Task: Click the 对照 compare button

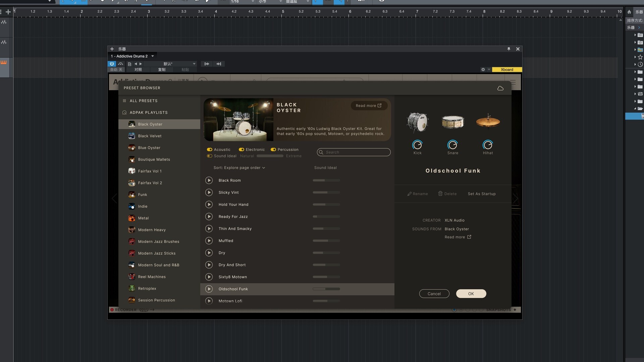Action: 138,70
